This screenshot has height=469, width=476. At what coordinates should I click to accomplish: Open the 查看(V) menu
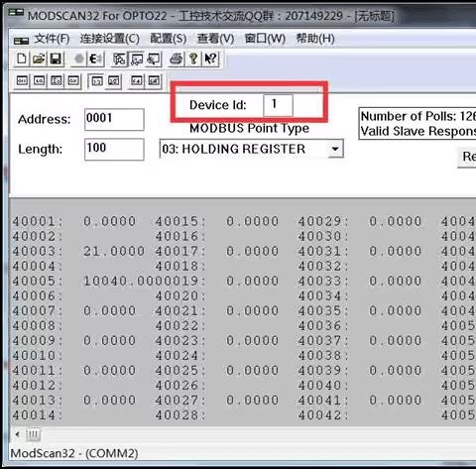[215, 39]
